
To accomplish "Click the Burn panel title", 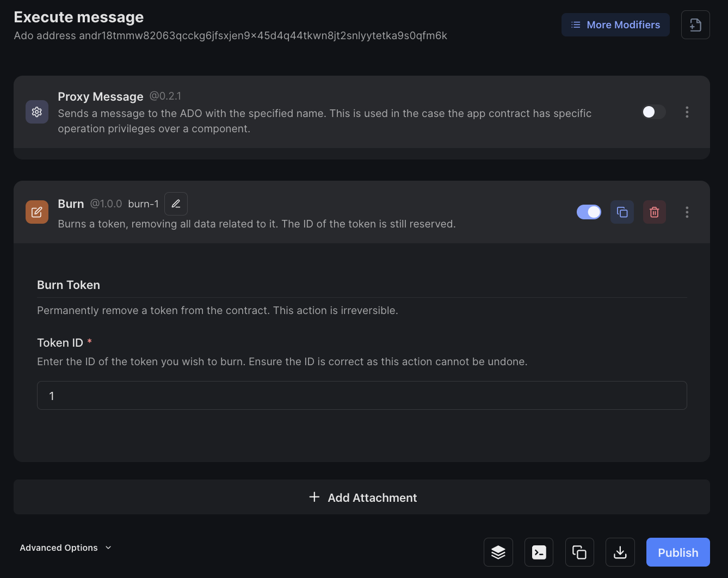I will [x=71, y=204].
